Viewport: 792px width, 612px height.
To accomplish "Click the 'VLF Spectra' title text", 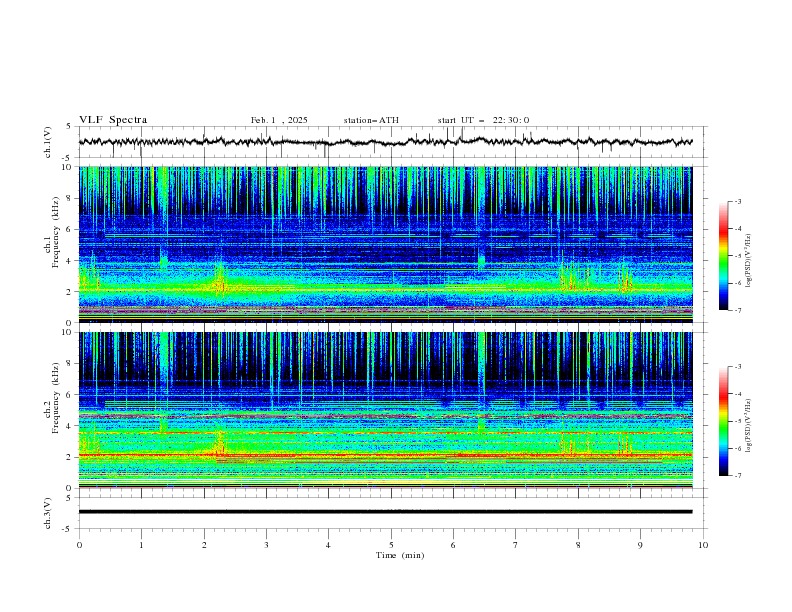I will (113, 120).
